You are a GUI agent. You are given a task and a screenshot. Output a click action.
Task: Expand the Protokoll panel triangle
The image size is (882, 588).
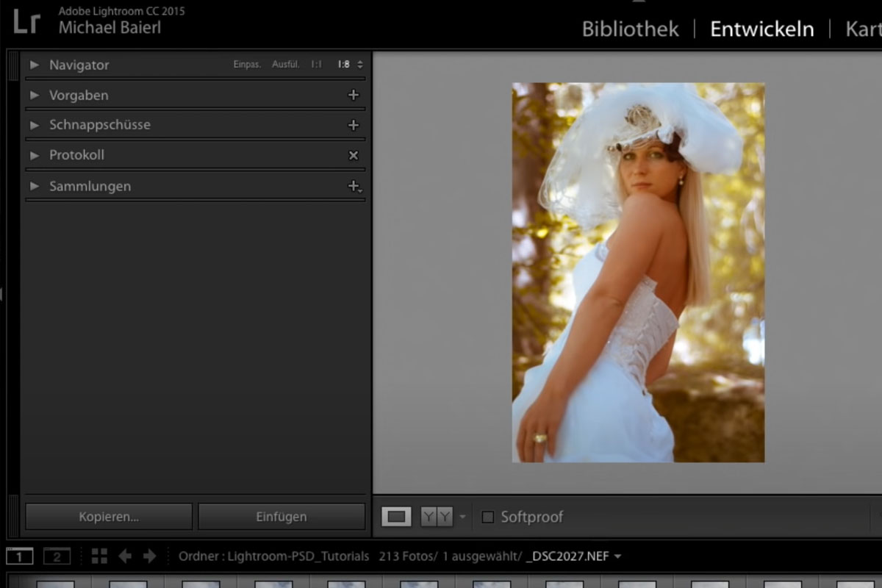34,156
